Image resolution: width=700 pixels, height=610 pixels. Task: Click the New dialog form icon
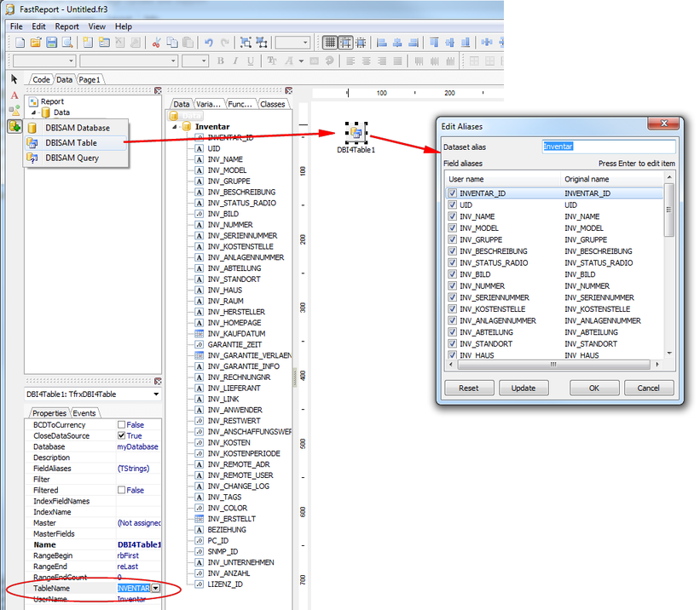[104, 43]
